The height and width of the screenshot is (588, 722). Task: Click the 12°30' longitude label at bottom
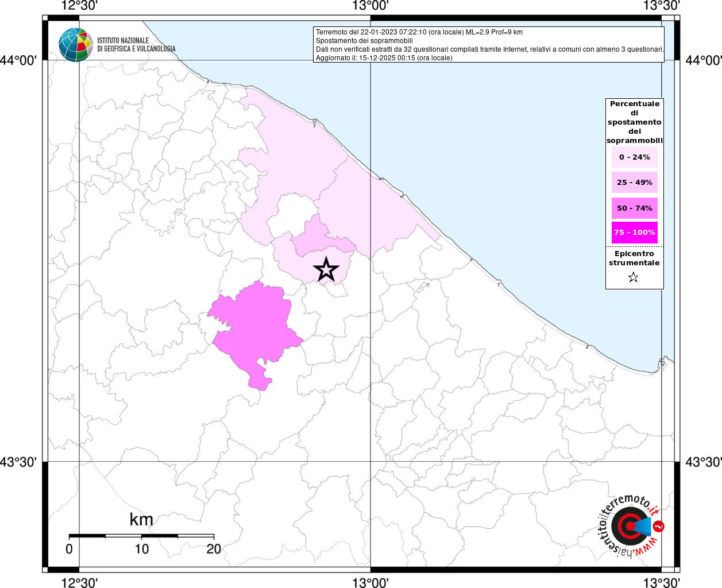coord(79,582)
